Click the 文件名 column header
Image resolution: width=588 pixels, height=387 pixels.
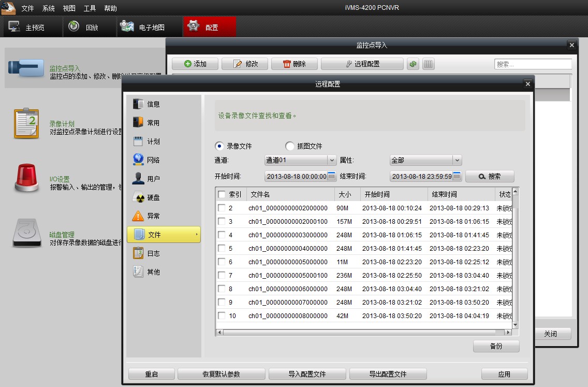(290, 194)
